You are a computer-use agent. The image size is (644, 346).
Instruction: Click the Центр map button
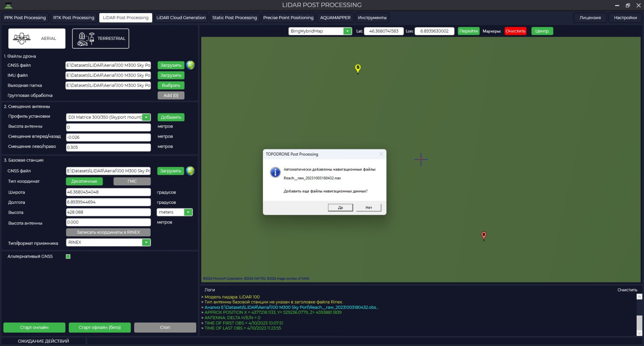pyautogui.click(x=542, y=31)
